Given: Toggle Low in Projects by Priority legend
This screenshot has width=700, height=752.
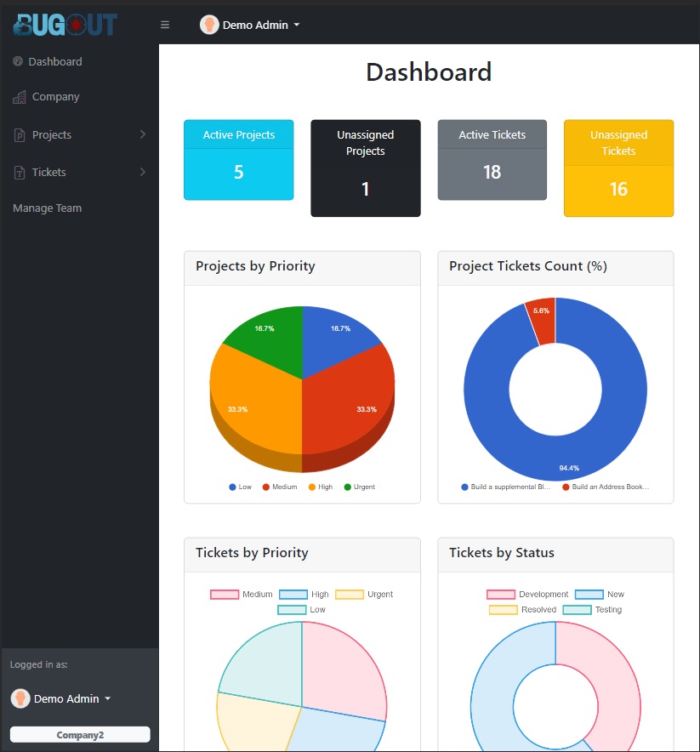Looking at the screenshot, I should tap(240, 487).
